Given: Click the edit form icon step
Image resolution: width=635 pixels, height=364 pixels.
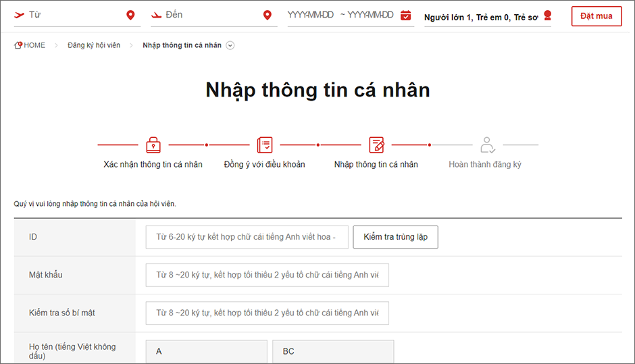Looking at the screenshot, I should pos(376,145).
